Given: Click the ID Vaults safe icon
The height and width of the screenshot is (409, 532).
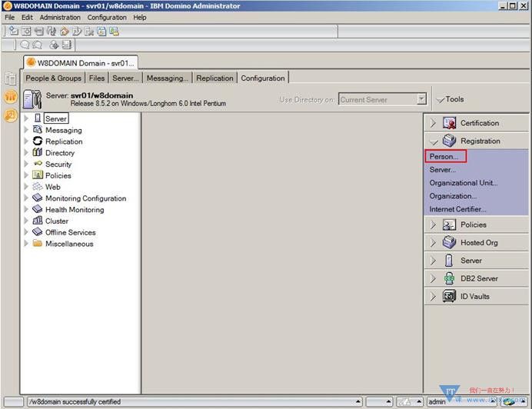Looking at the screenshot, I should coord(449,296).
